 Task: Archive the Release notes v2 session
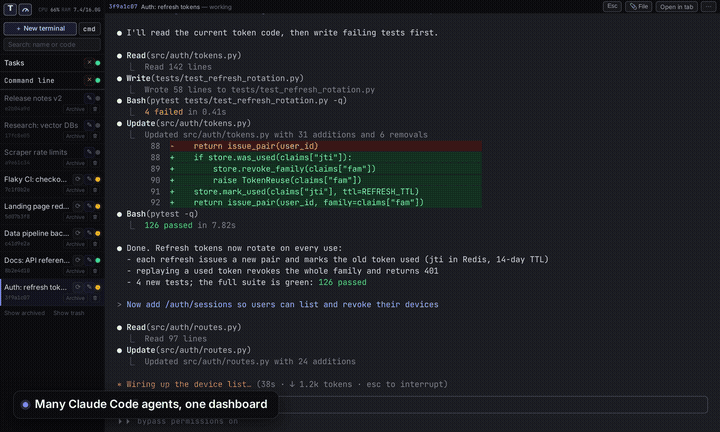pyautogui.click(x=75, y=109)
